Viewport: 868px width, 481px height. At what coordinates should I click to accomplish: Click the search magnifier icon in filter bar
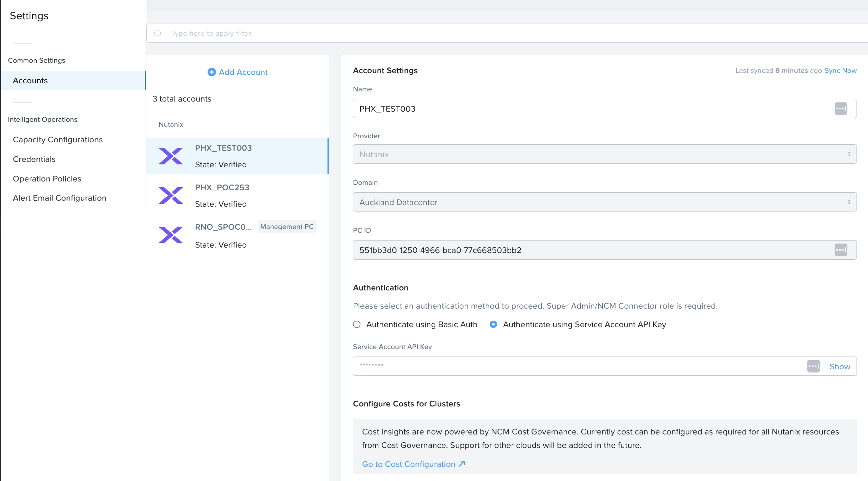coord(158,33)
